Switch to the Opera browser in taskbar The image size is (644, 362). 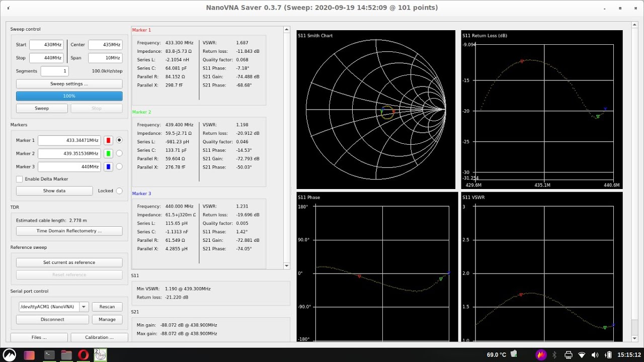[84, 355]
